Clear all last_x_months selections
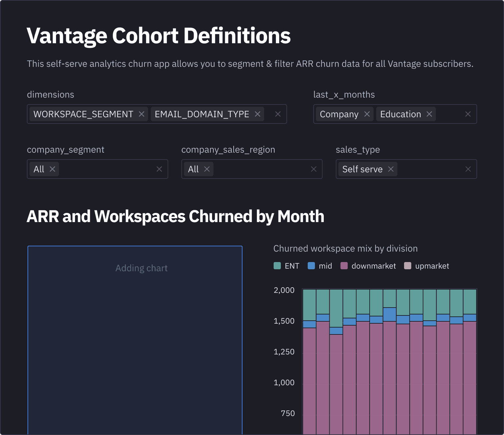 468,114
